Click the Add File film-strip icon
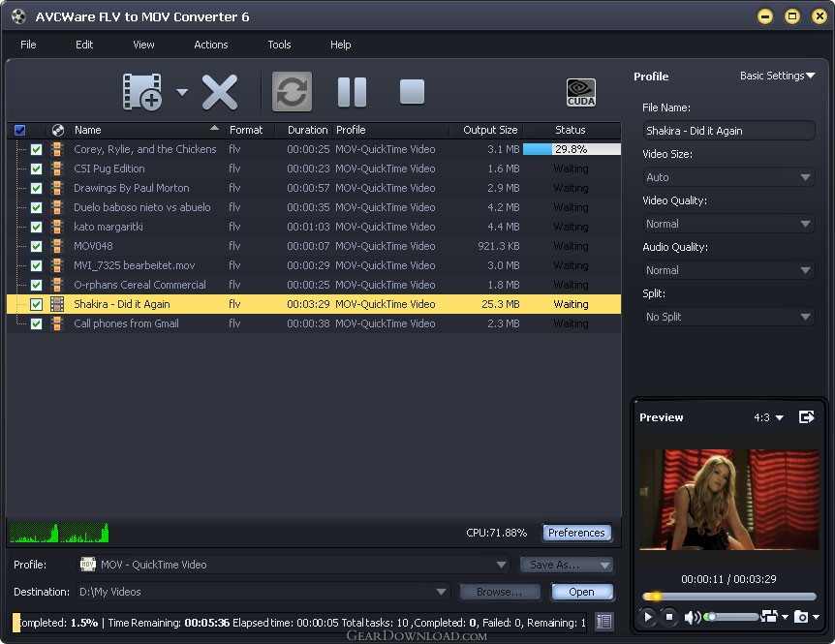This screenshot has width=835, height=644. click(142, 92)
